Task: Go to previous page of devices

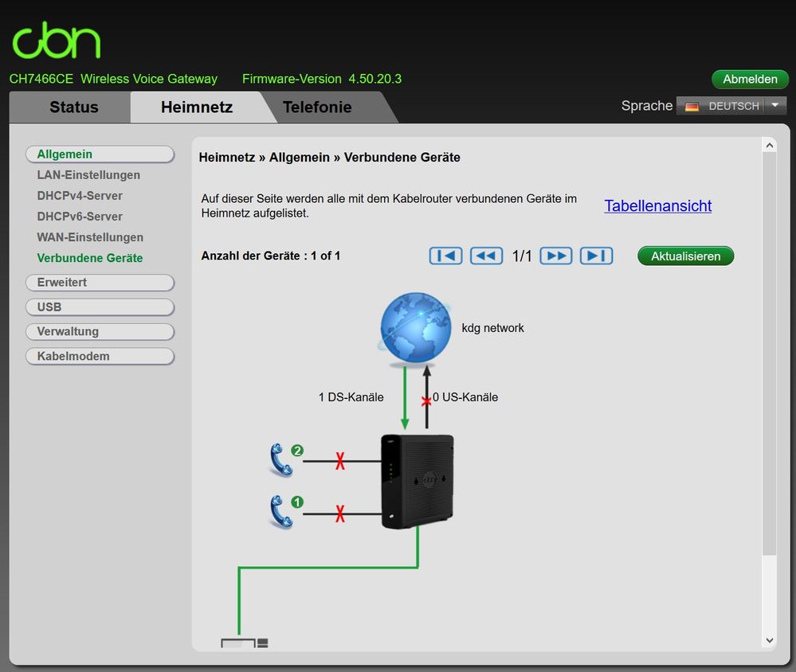Action: click(x=486, y=256)
